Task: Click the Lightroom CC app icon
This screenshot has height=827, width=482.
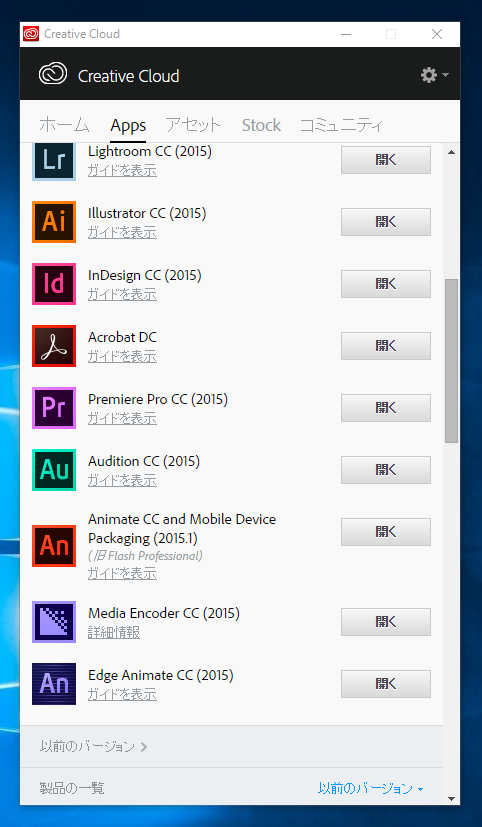Action: [x=54, y=161]
